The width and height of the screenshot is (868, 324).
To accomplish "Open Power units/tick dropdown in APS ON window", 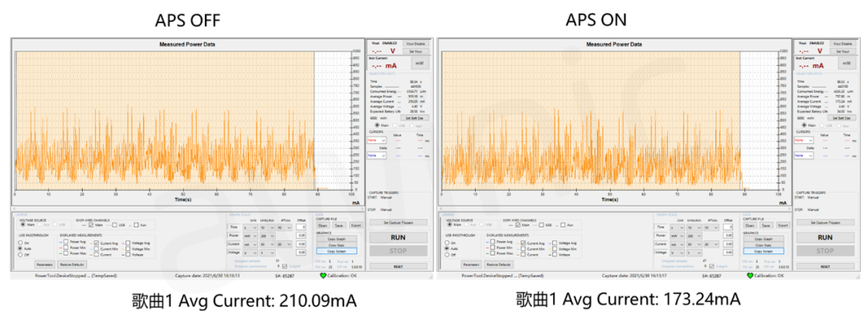I will click(x=694, y=236).
